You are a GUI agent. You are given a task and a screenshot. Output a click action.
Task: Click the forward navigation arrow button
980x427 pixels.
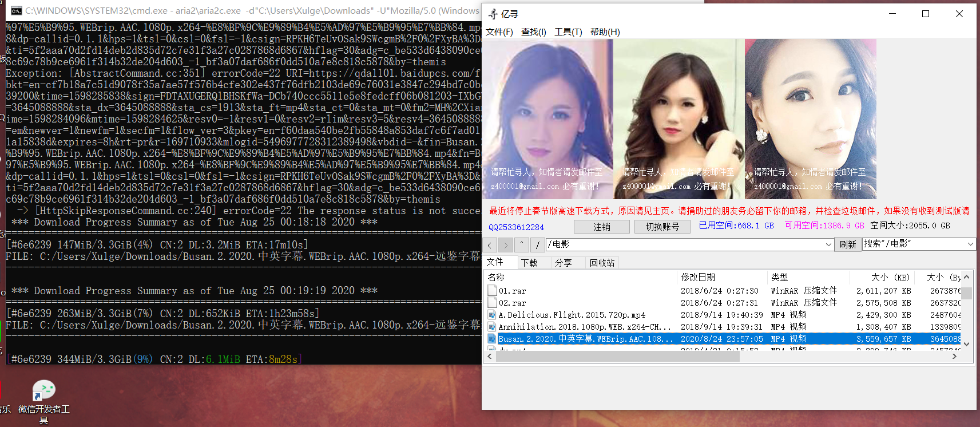point(506,245)
